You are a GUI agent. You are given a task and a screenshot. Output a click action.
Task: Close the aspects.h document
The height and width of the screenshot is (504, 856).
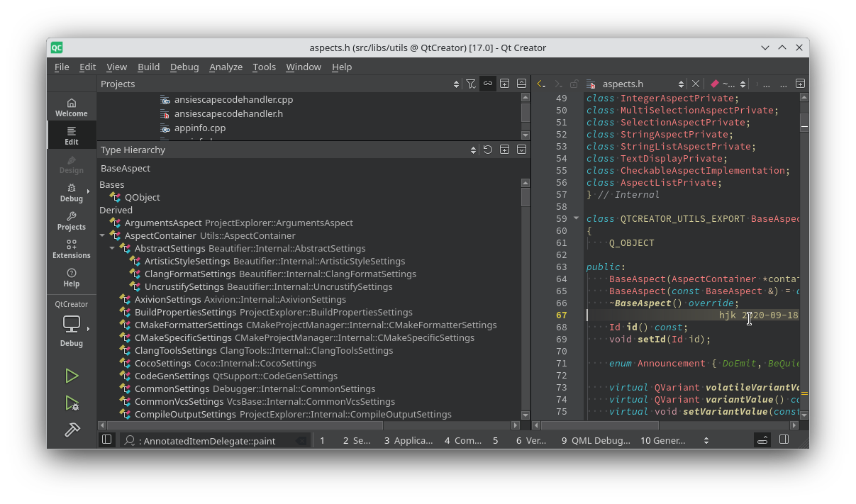click(x=695, y=84)
